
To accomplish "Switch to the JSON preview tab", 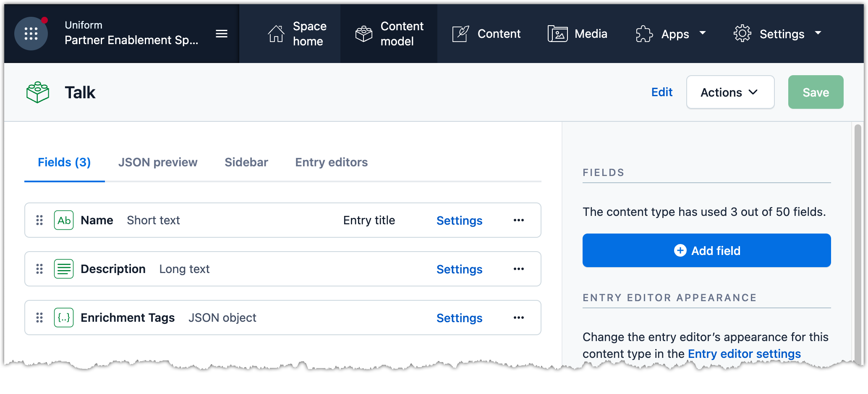I will click(158, 162).
